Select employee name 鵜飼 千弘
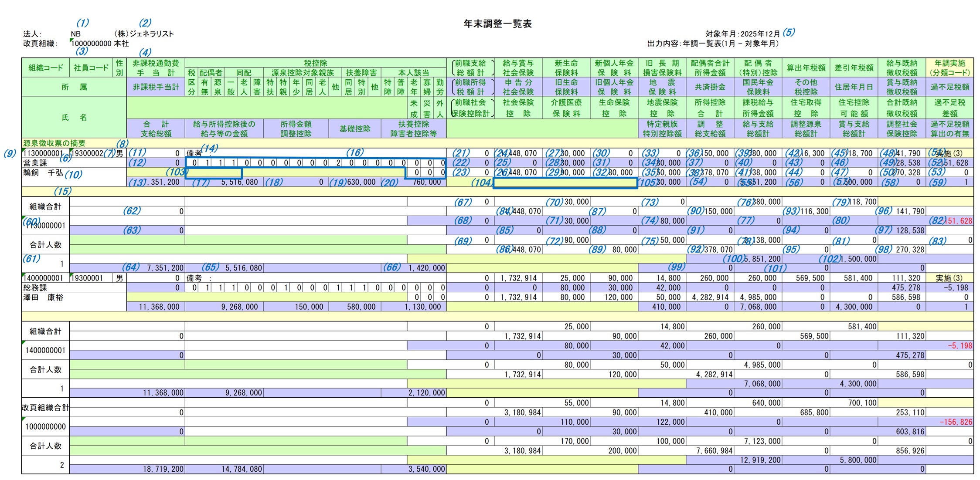This screenshot has width=980, height=480. (43, 172)
